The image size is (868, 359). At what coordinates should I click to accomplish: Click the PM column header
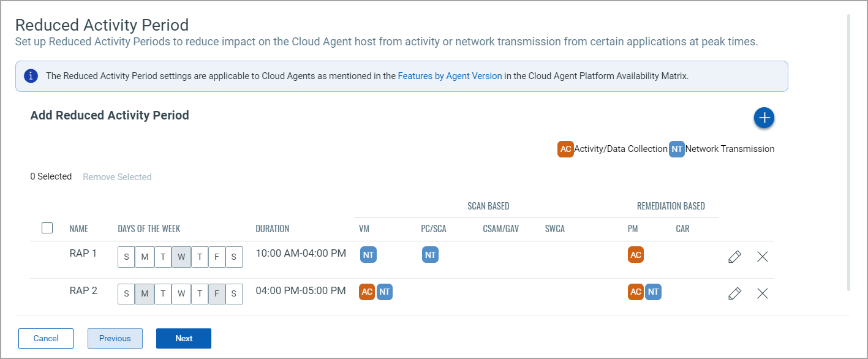tap(633, 229)
